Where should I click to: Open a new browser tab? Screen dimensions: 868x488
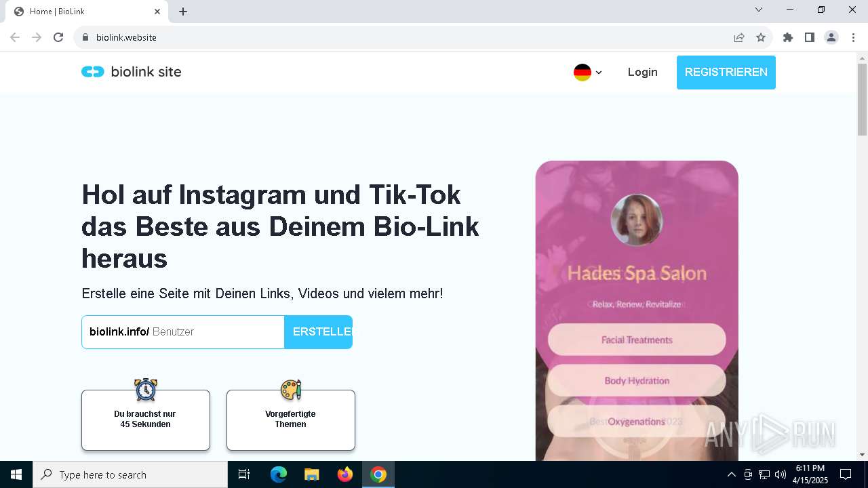[x=183, y=12]
